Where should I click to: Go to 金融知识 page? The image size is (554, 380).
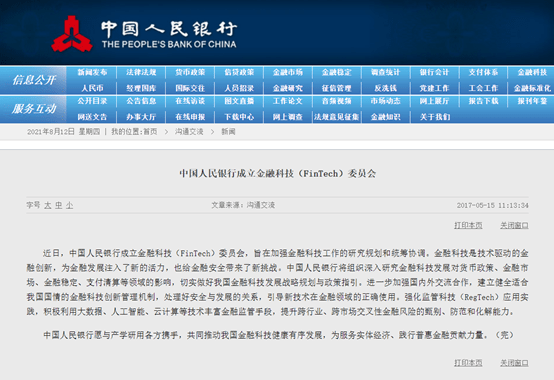(385, 117)
